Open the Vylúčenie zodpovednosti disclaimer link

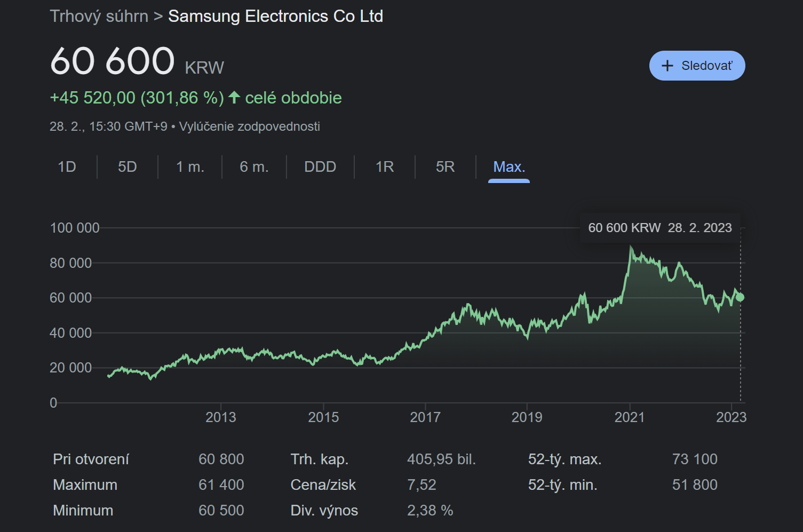click(x=249, y=126)
